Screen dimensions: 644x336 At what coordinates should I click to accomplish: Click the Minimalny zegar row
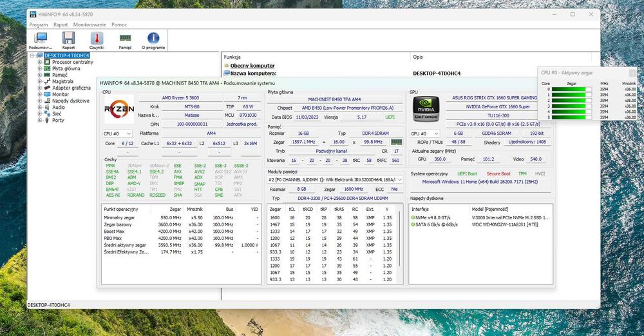coord(181,217)
